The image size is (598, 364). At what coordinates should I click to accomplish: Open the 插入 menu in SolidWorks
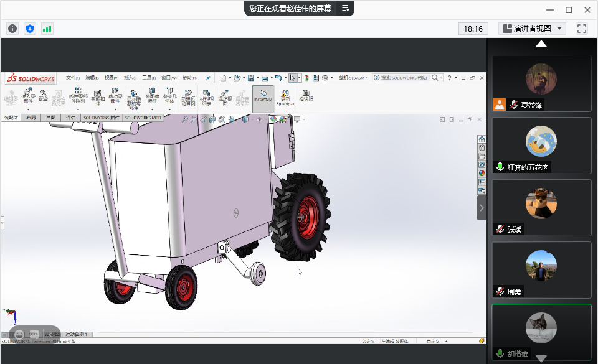point(130,78)
